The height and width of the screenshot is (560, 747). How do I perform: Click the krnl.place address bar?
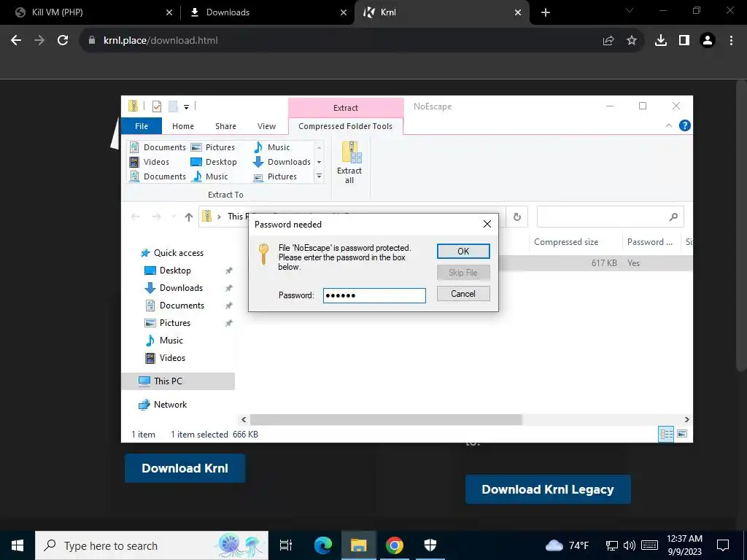[333, 41]
